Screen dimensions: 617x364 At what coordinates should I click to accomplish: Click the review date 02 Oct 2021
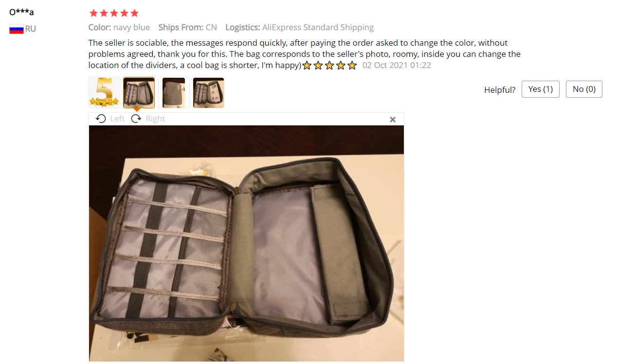tap(397, 65)
